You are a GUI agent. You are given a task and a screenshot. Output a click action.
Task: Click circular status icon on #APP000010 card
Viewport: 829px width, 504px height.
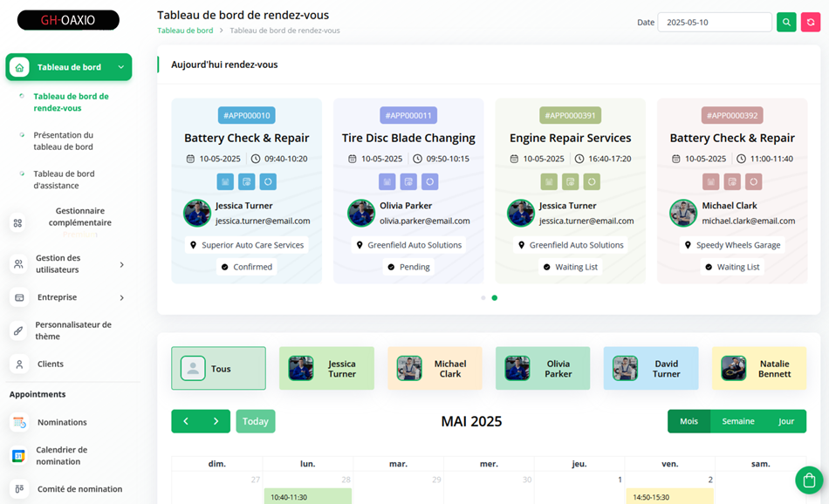[x=268, y=181]
